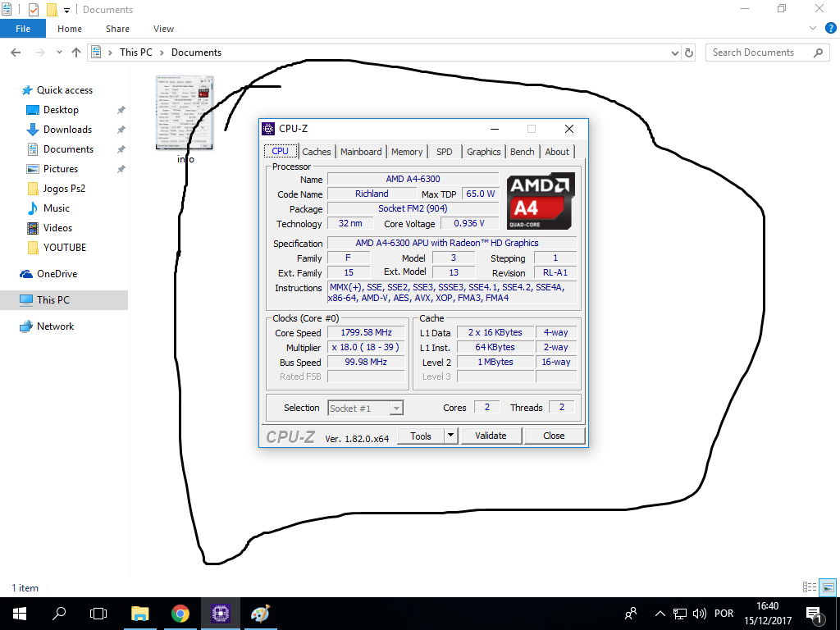Image resolution: width=840 pixels, height=630 pixels.
Task: Click the Search Documents field
Action: 767,52
